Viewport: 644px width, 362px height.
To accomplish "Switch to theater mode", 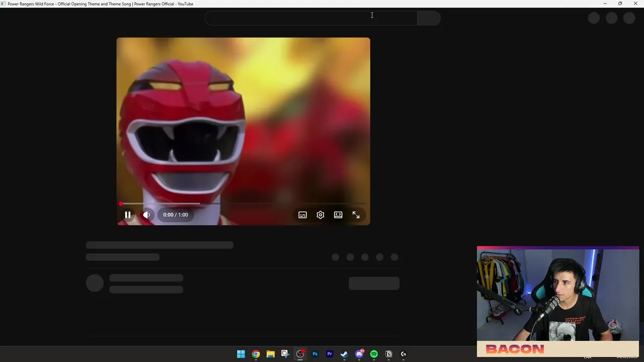I will pos(338,215).
